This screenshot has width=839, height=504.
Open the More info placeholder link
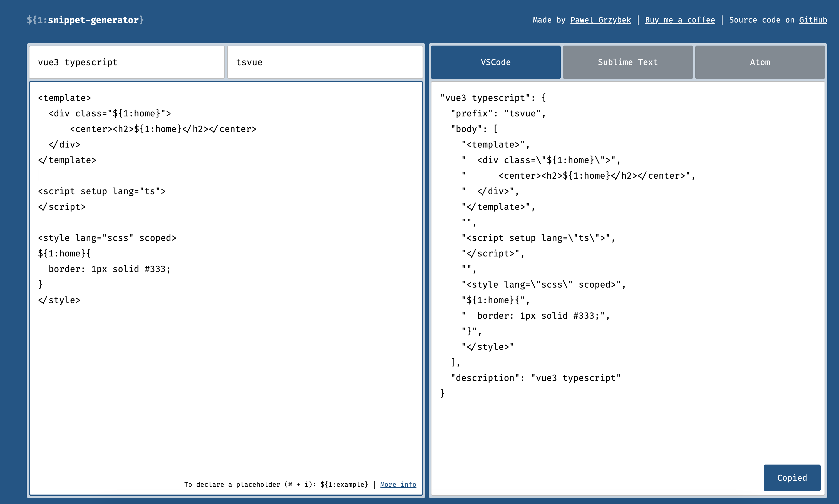(x=398, y=484)
